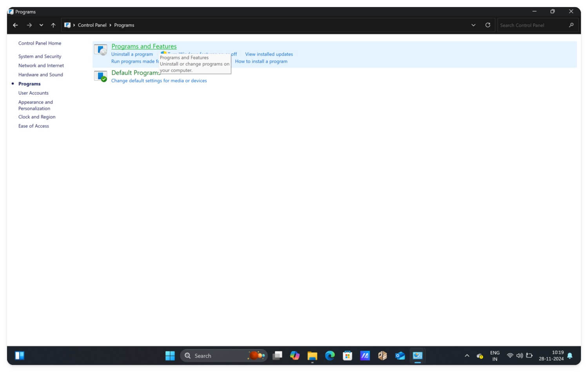Viewport: 588px width, 372px height.
Task: Open View installed updates
Action: click(x=269, y=54)
